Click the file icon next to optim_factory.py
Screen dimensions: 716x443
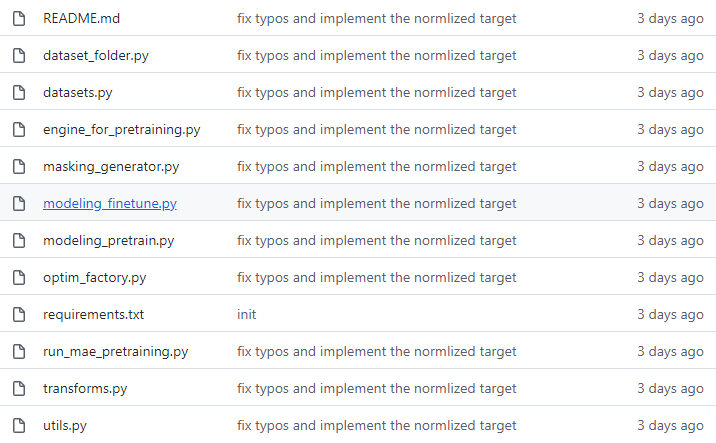[x=18, y=277]
